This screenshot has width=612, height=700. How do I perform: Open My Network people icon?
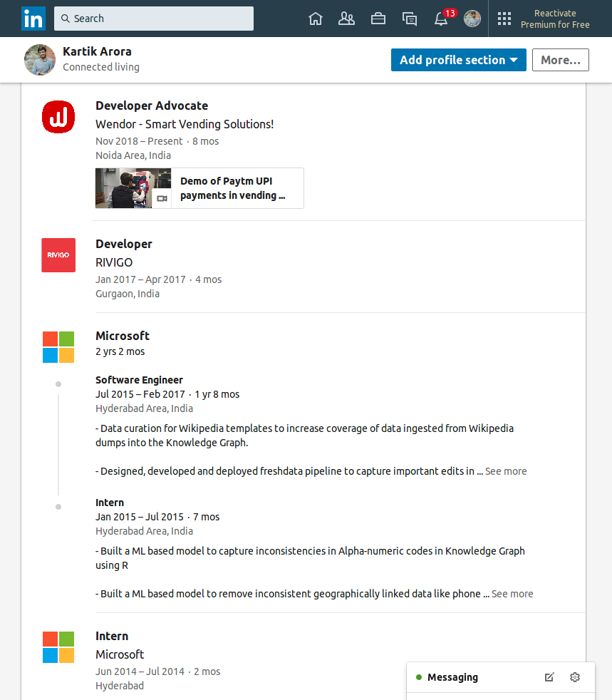coord(346,19)
